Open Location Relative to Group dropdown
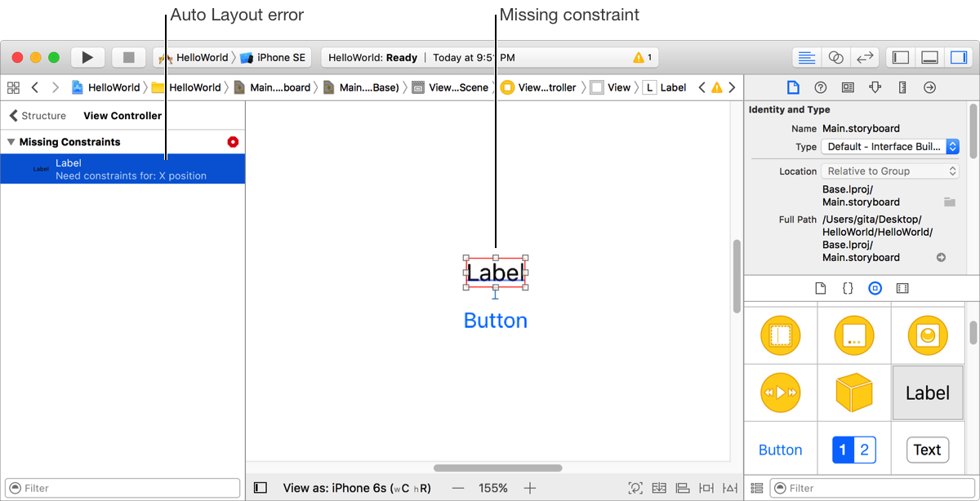The height and width of the screenshot is (501, 980). coord(890,171)
